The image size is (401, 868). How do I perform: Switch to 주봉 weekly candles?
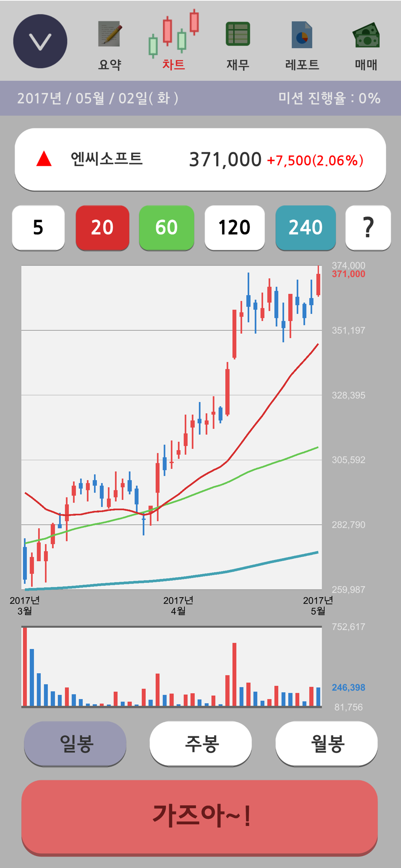pyautogui.click(x=201, y=743)
